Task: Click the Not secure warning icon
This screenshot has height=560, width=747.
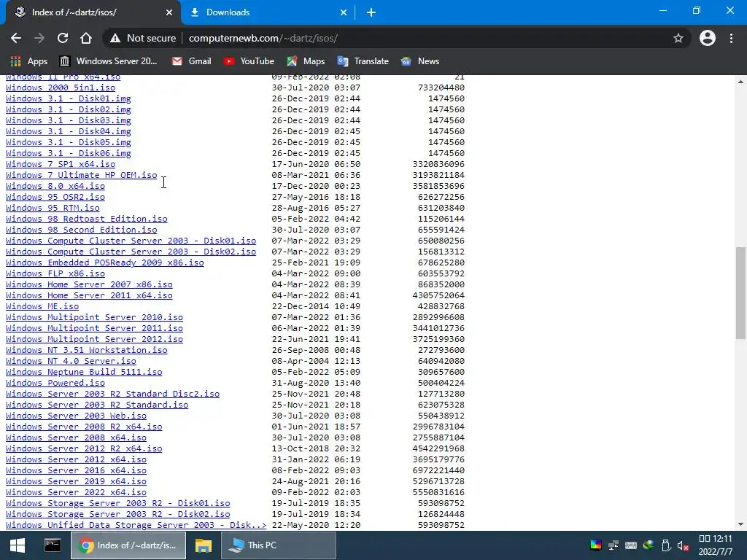Action: 115,38
